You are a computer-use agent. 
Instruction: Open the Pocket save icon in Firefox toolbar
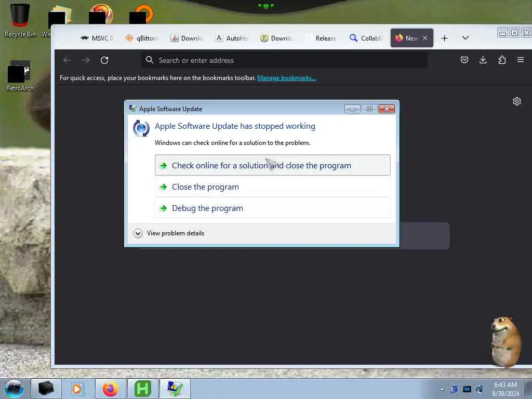pyautogui.click(x=464, y=60)
